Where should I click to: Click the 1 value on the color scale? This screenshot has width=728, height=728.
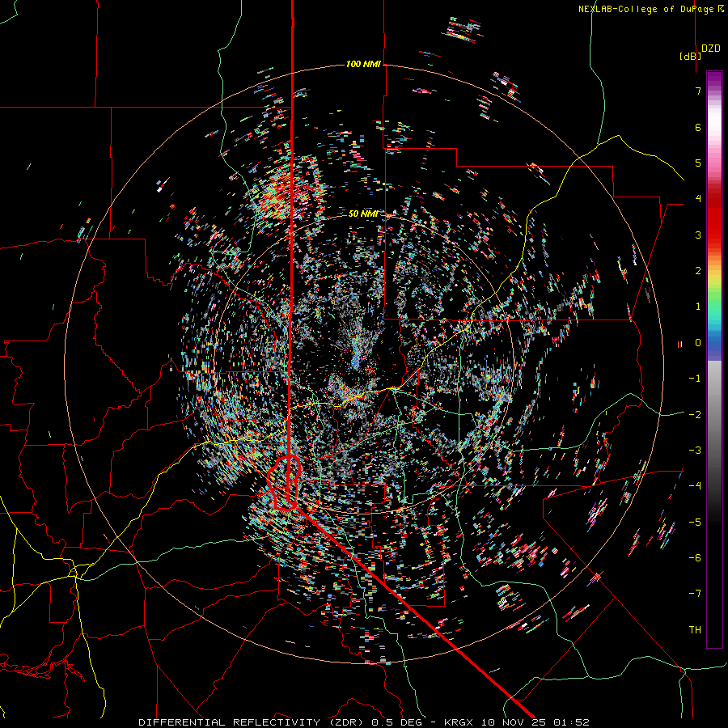pos(698,307)
